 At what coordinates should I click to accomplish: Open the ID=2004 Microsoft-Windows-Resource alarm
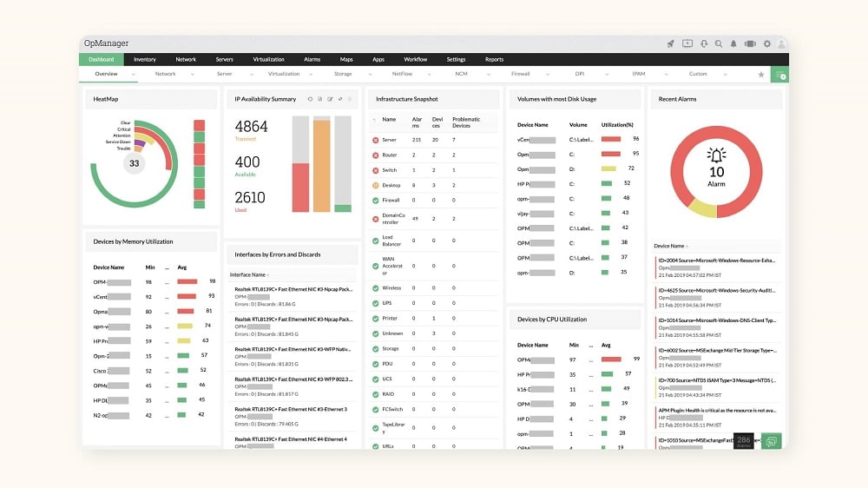(x=717, y=260)
